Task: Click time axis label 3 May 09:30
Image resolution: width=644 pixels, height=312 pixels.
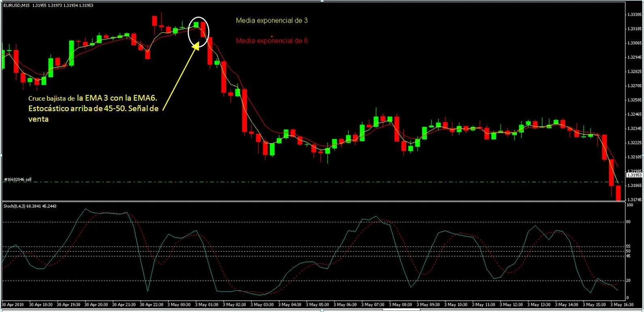Action: (428, 305)
